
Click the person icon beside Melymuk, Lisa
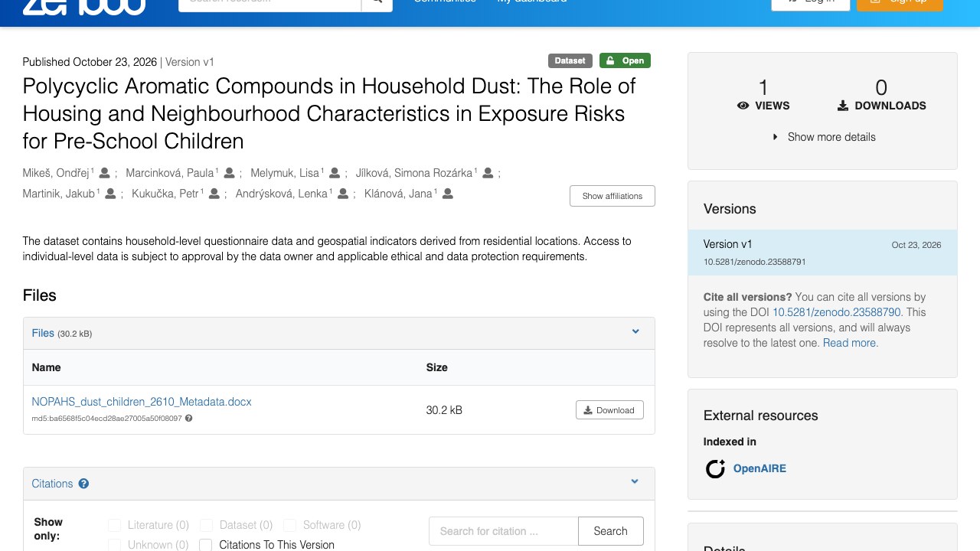(334, 173)
